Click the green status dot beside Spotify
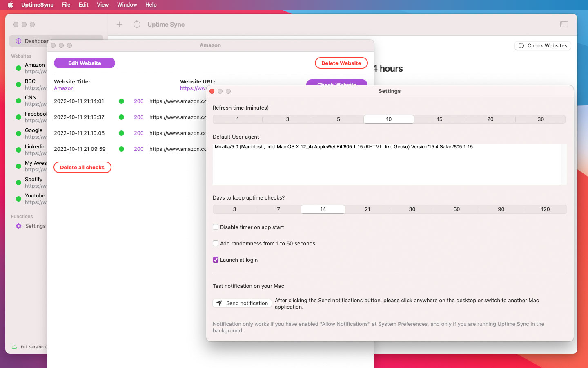588x368 pixels. (18, 182)
